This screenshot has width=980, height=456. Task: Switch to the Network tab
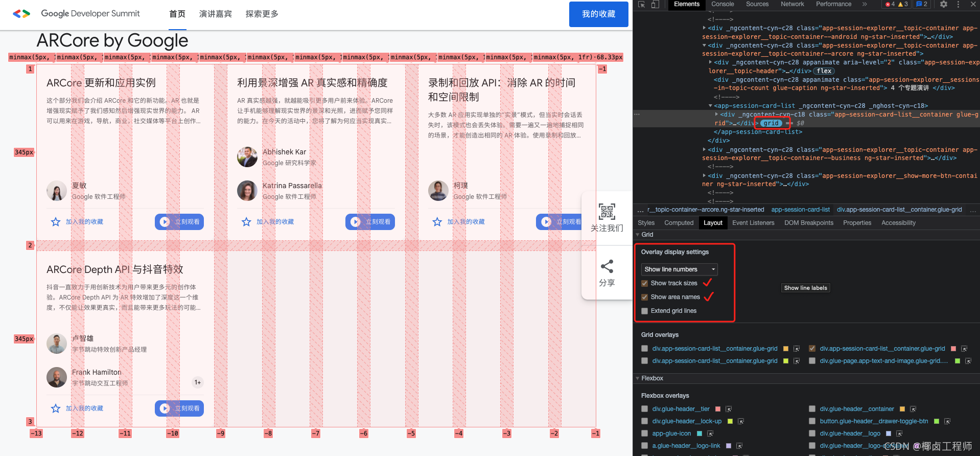coord(792,4)
